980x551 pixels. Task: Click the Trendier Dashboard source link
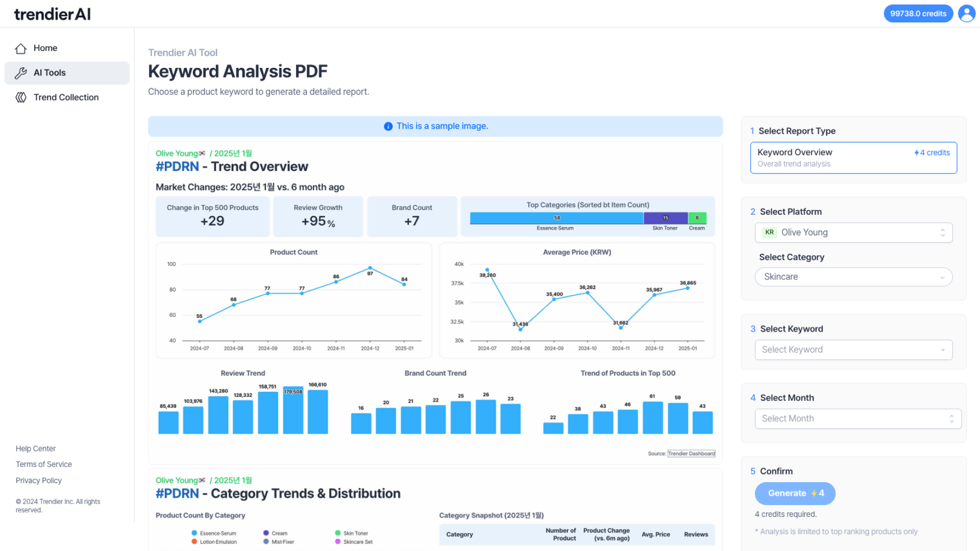tap(692, 454)
